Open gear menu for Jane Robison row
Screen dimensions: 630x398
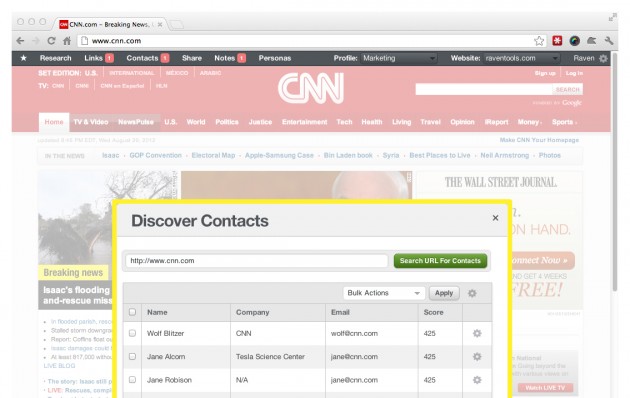477,380
